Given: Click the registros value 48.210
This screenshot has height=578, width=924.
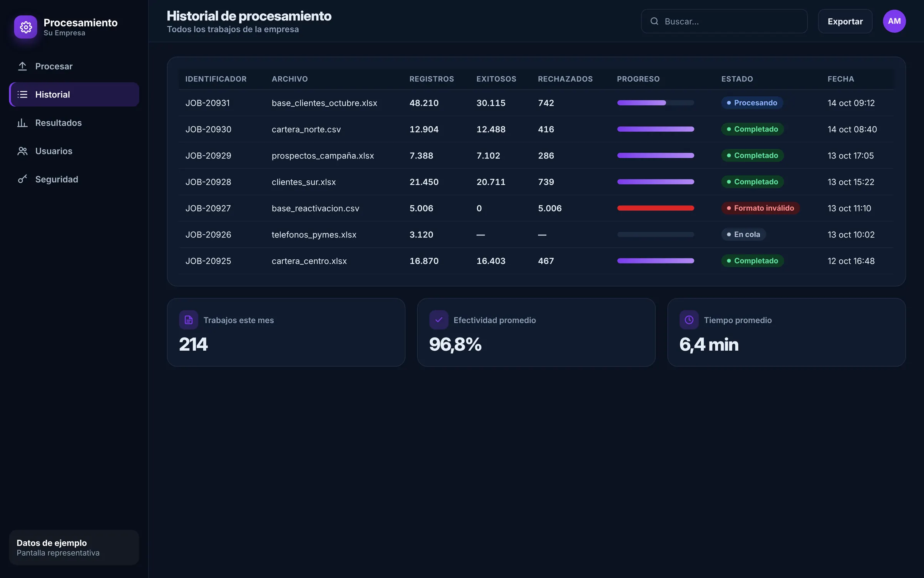Looking at the screenshot, I should click(424, 103).
